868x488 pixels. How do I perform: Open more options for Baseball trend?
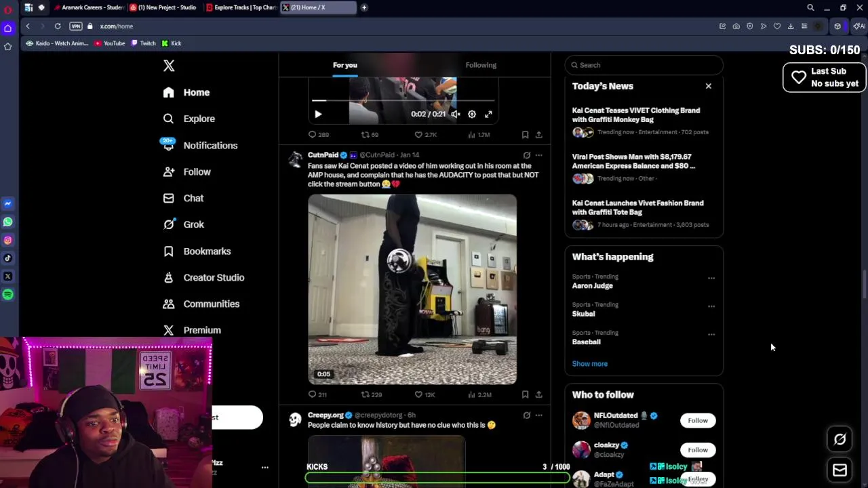coord(711,334)
